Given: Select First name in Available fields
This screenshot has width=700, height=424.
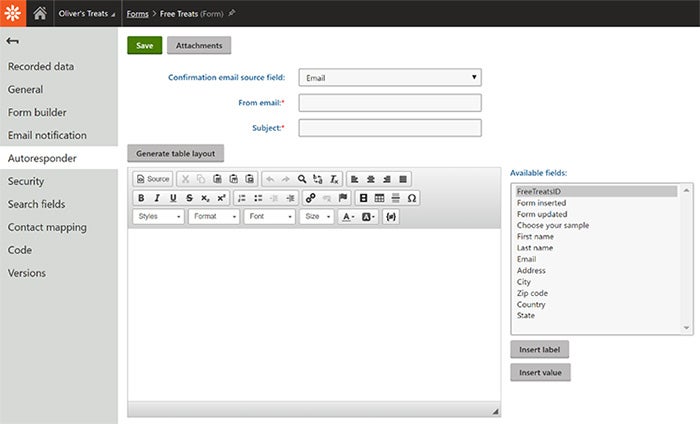Looking at the screenshot, I should click(x=538, y=236).
